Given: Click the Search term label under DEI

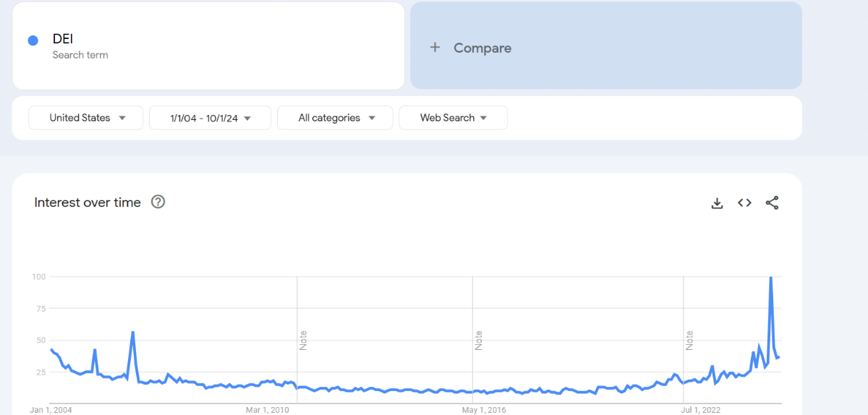Looking at the screenshot, I should coord(80,55).
